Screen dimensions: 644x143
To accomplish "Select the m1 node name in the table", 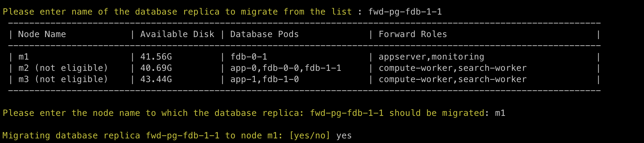I will pyautogui.click(x=23, y=57).
